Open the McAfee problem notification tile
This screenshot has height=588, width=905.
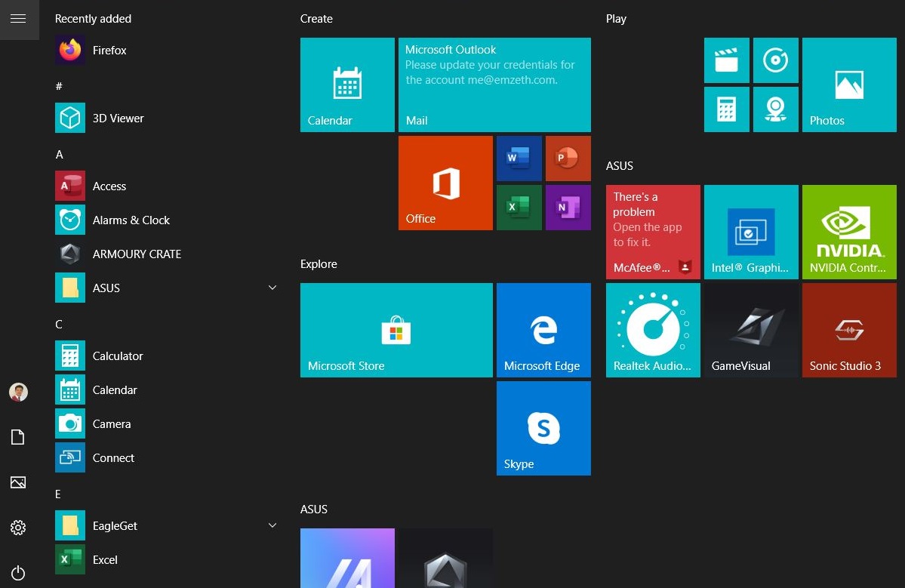pos(653,232)
